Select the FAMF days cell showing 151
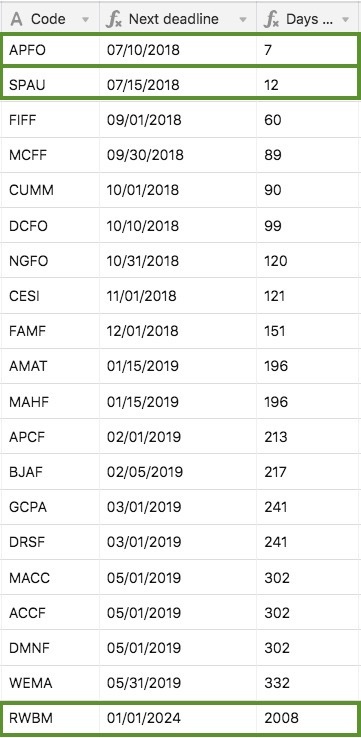This screenshot has width=361, height=738. pyautogui.click(x=308, y=330)
